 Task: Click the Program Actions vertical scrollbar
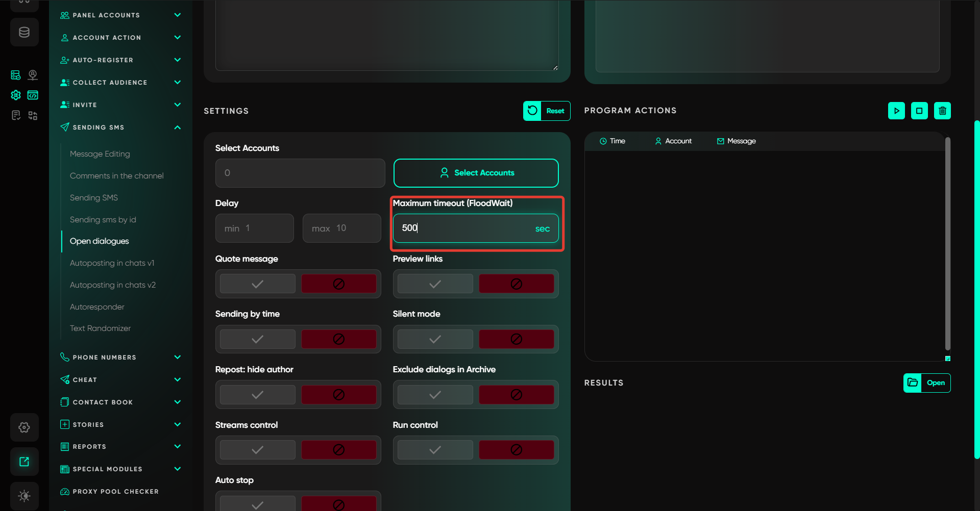point(947,245)
